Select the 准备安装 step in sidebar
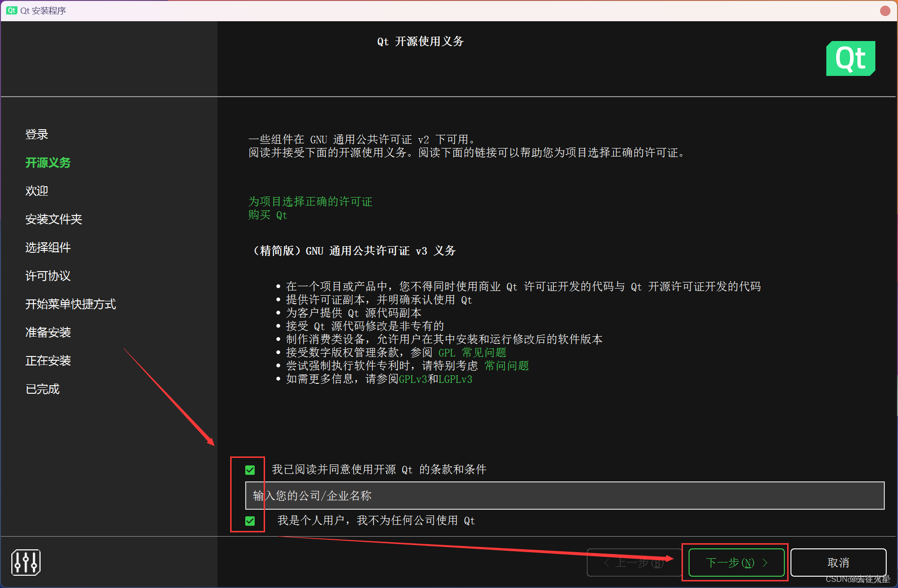Viewport: 898px width, 588px height. coord(48,332)
